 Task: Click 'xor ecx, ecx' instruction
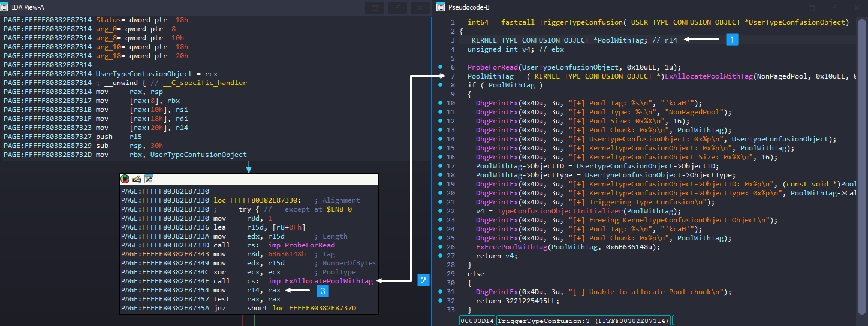tap(247, 271)
